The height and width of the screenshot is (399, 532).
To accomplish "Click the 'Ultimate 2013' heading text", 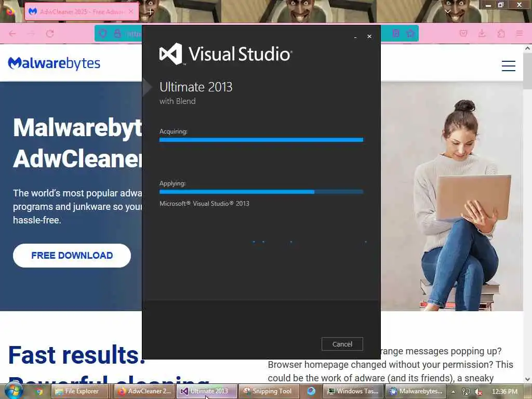I will click(196, 87).
